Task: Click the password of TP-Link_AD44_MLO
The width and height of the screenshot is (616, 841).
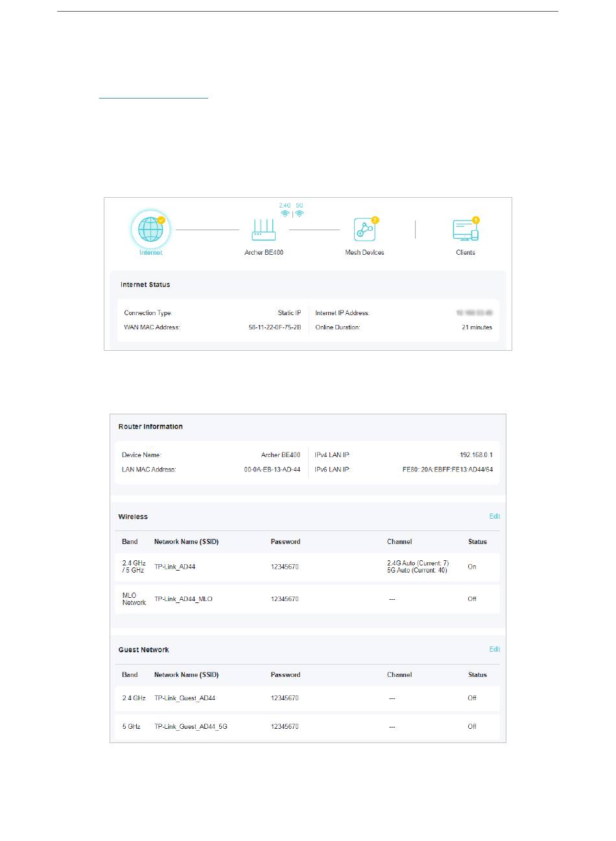Action: click(x=285, y=599)
